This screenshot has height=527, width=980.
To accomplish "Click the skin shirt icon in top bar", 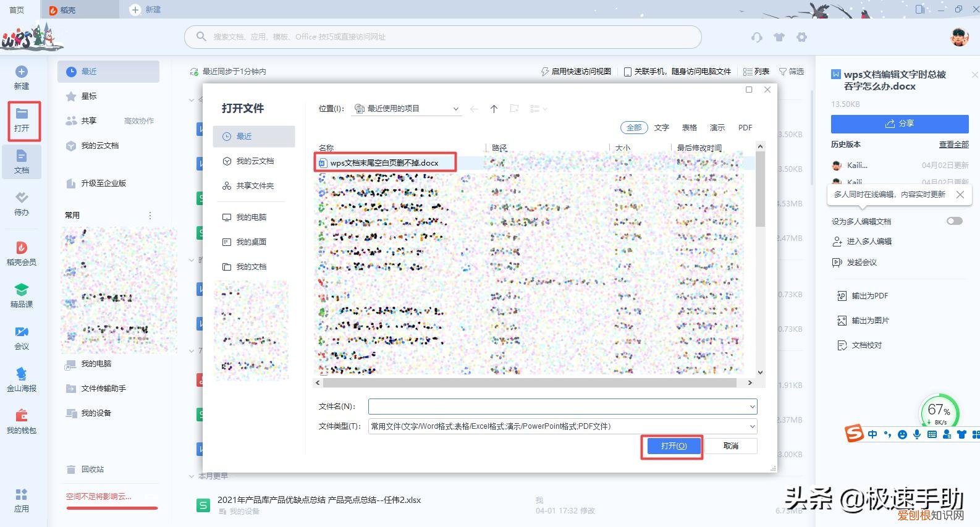I will (x=779, y=37).
